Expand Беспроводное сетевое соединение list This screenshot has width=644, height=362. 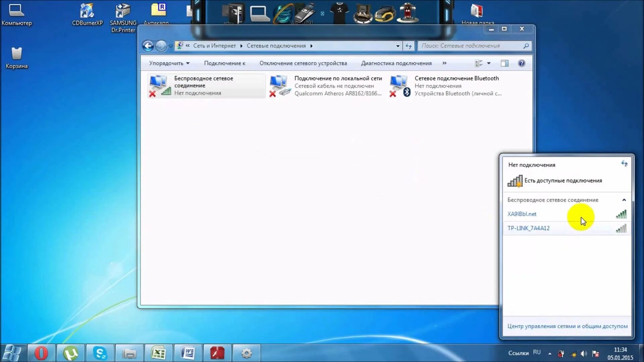(624, 199)
